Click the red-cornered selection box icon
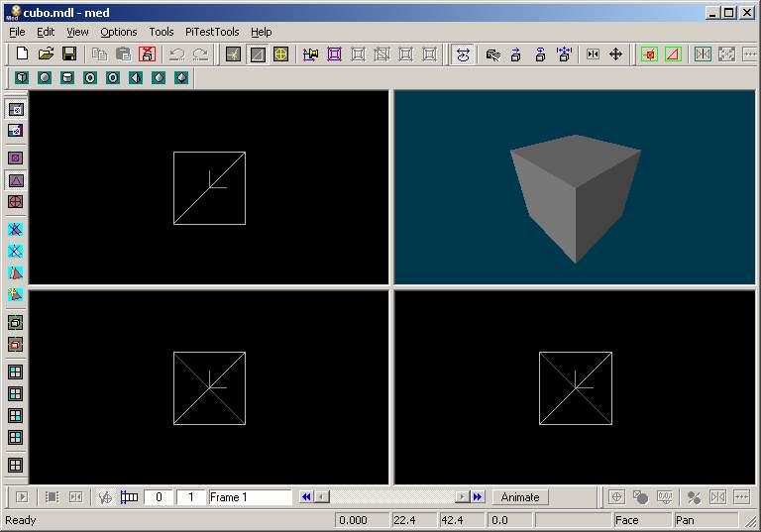 coord(334,53)
